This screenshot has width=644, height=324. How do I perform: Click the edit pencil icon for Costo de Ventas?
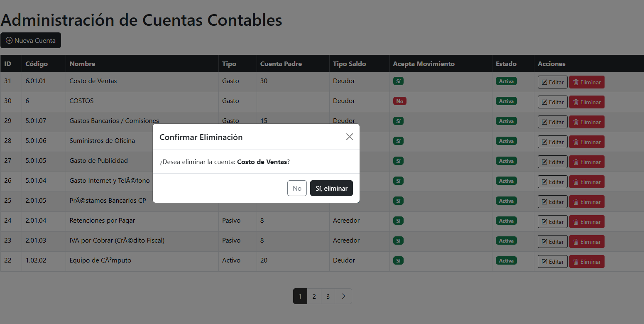click(544, 82)
